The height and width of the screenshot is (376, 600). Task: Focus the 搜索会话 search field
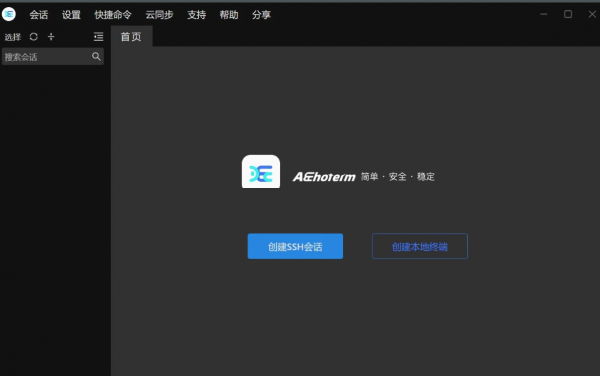[53, 57]
